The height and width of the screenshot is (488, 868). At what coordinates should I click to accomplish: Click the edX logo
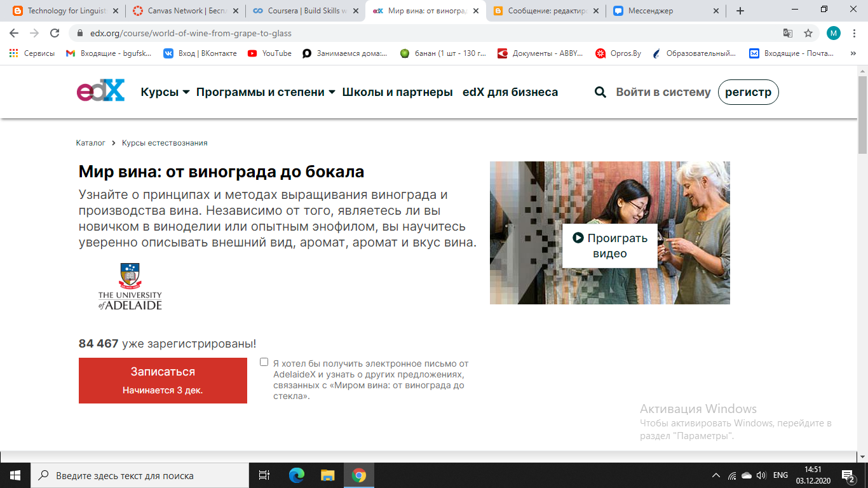[100, 91]
